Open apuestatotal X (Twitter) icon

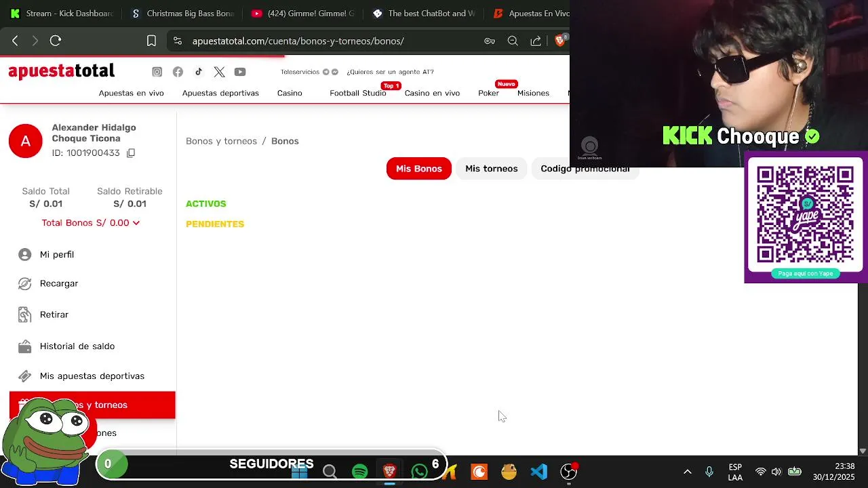tap(219, 72)
